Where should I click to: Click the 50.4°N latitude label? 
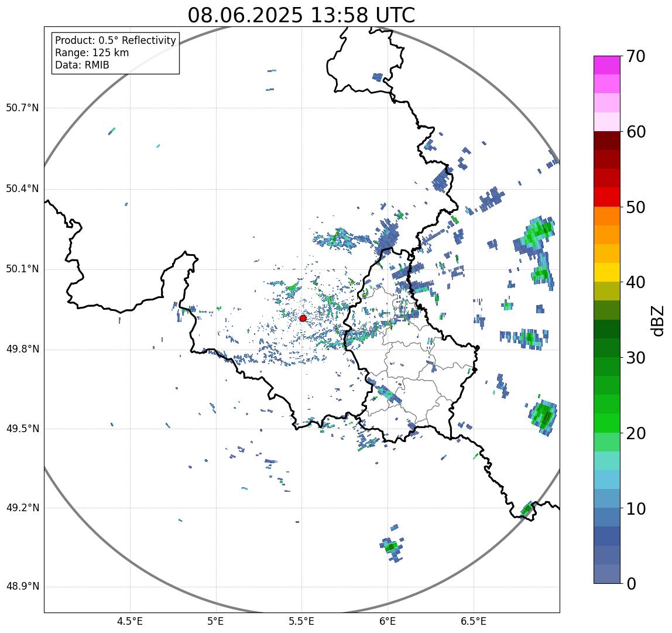tap(22, 189)
